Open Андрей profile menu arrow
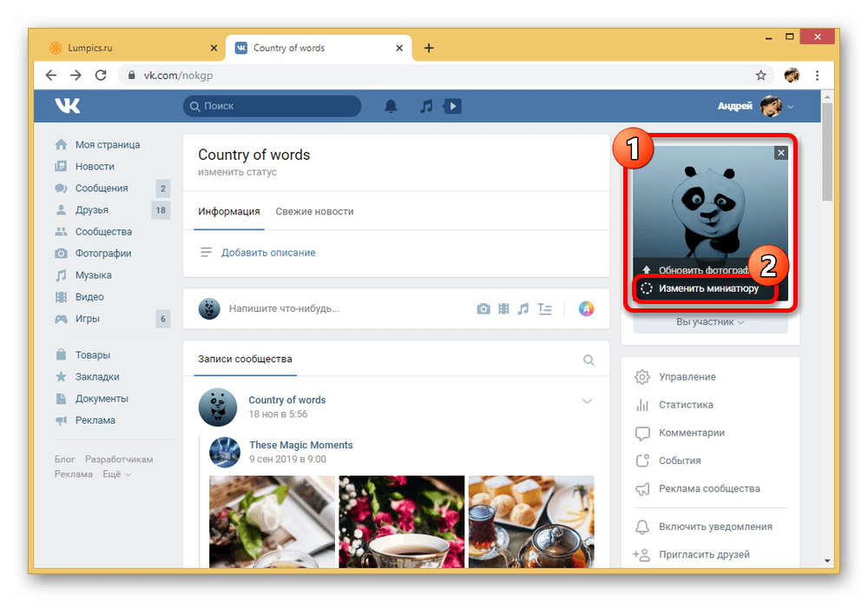Screen dimensions: 868x602 [791, 106]
